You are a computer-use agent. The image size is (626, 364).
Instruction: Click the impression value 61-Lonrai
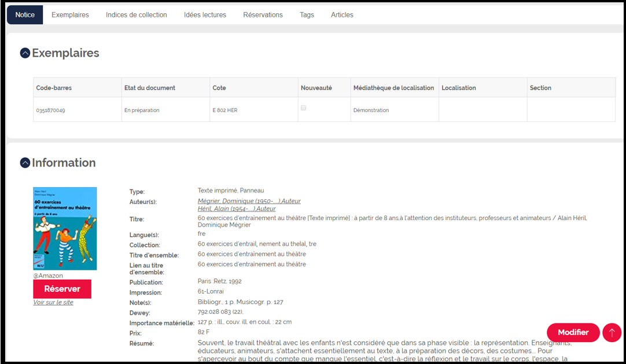(211, 291)
